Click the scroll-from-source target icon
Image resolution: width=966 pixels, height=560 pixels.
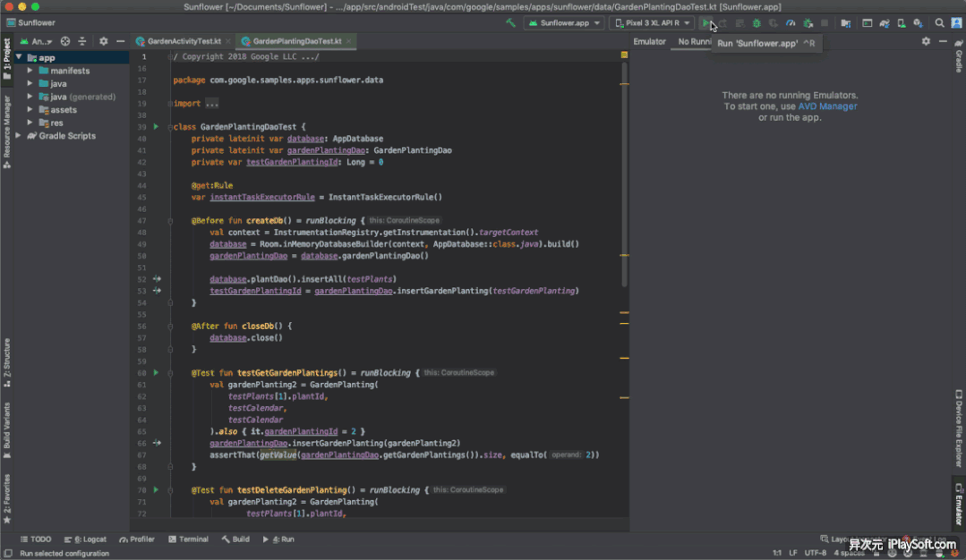point(65,41)
